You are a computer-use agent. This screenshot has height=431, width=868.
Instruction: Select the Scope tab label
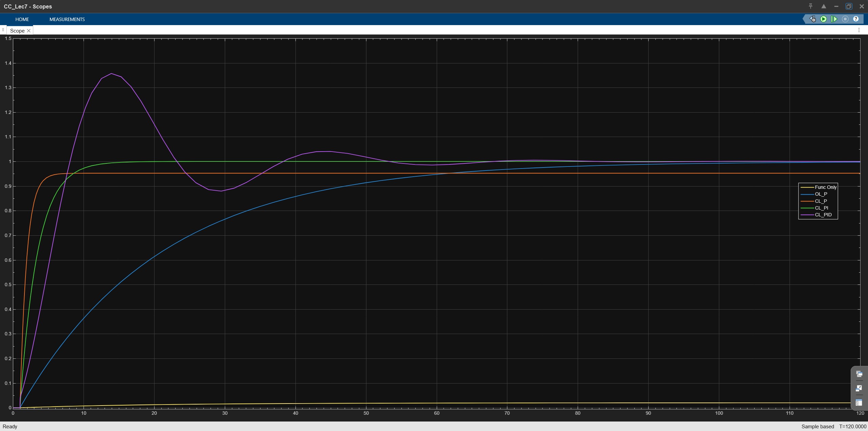point(17,31)
